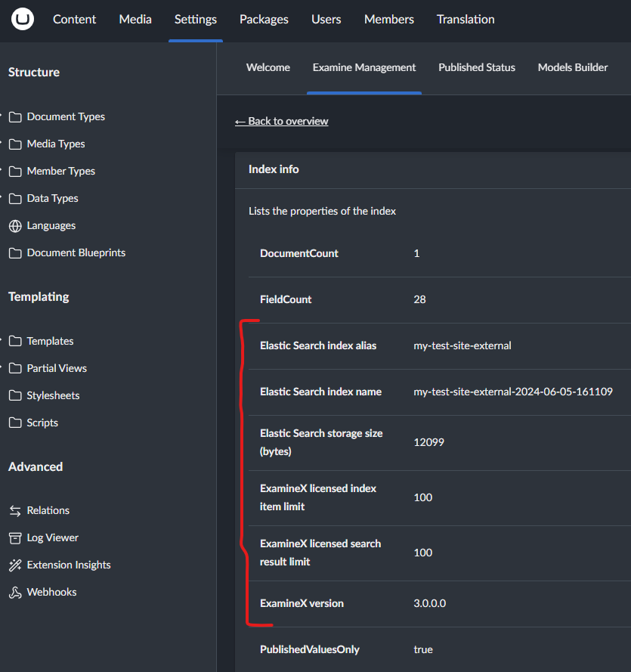The image size is (631, 672).
Task: Click the Data Types folder icon
Action: pos(15,199)
